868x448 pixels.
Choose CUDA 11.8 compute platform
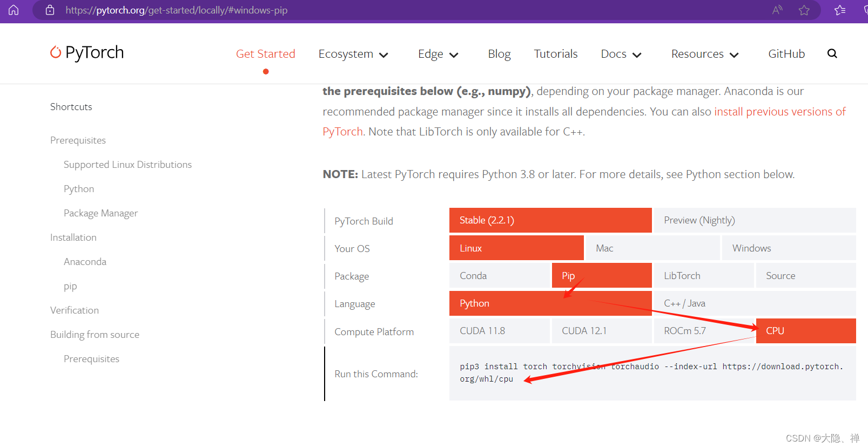[500, 331]
